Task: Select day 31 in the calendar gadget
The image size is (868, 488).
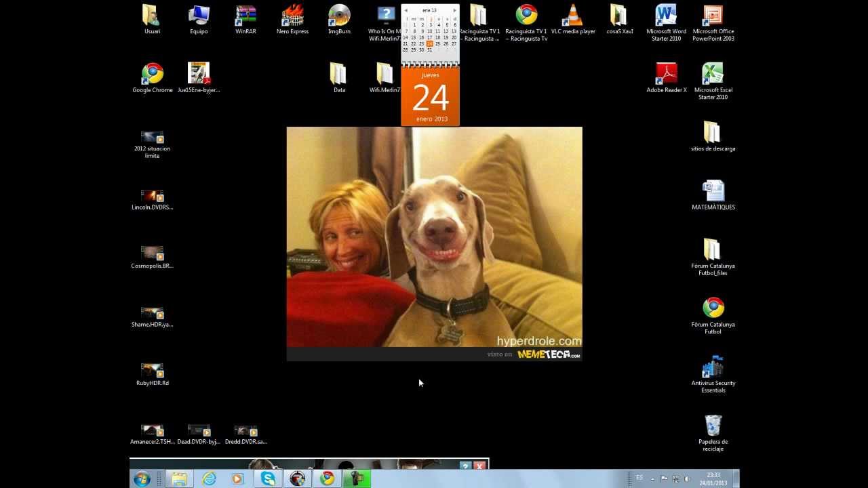Action: 429,49
